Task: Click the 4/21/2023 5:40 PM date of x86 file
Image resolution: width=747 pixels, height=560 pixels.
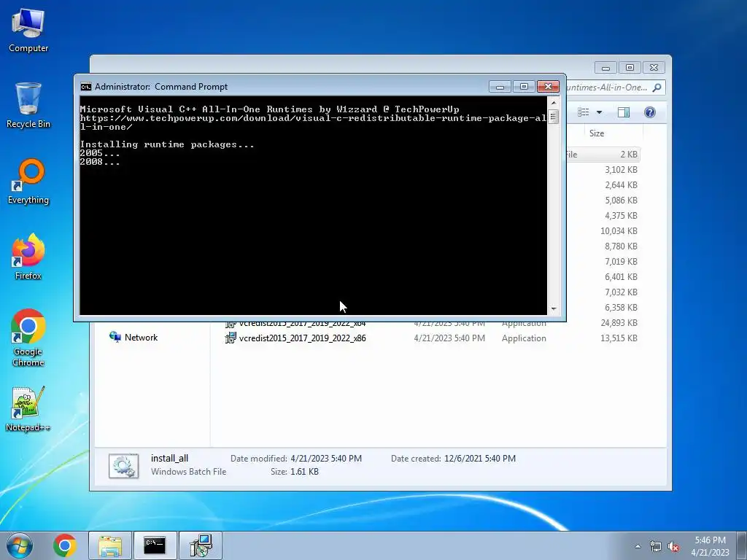Action: click(x=449, y=338)
